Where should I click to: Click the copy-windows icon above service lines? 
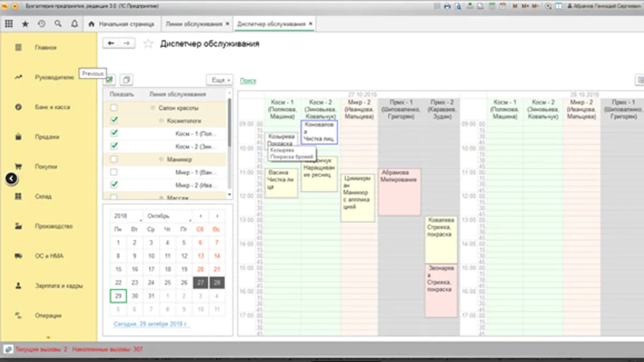tap(126, 80)
